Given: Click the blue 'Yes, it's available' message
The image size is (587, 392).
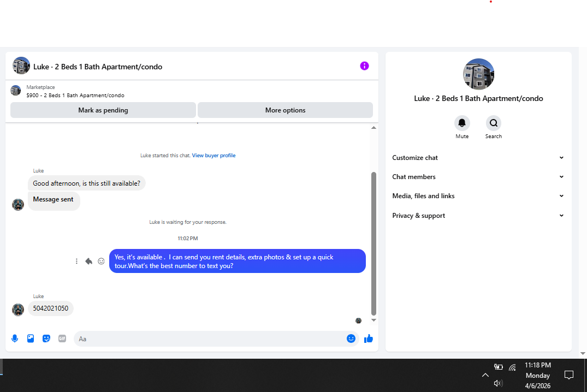Looking at the screenshot, I should pyautogui.click(x=238, y=262).
